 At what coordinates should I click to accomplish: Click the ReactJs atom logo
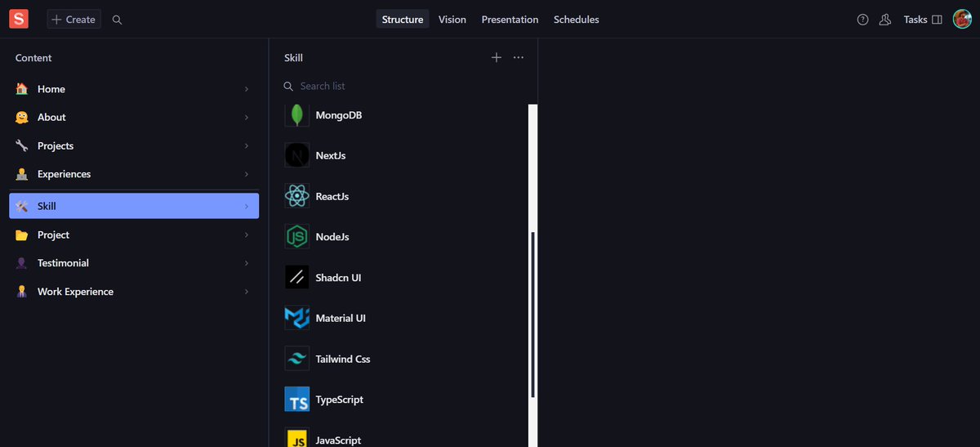(x=297, y=196)
